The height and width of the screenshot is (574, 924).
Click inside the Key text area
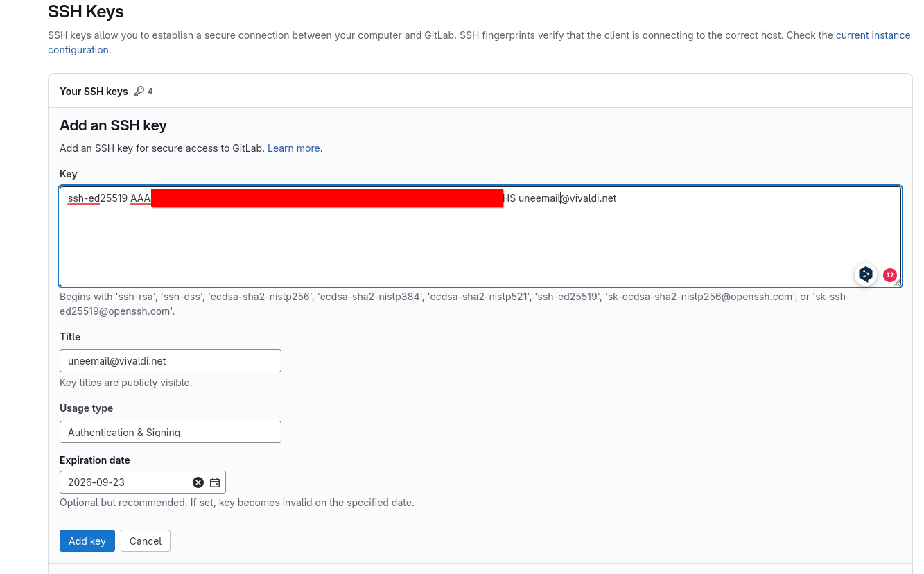[480, 243]
